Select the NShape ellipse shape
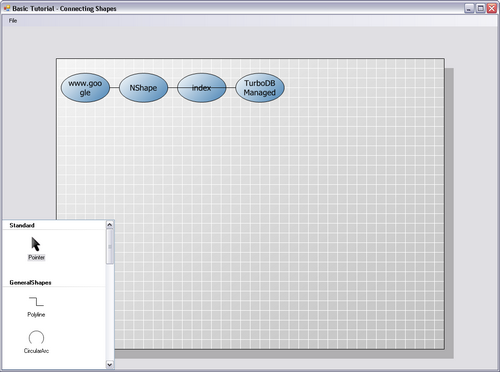500x372 pixels. coord(143,88)
